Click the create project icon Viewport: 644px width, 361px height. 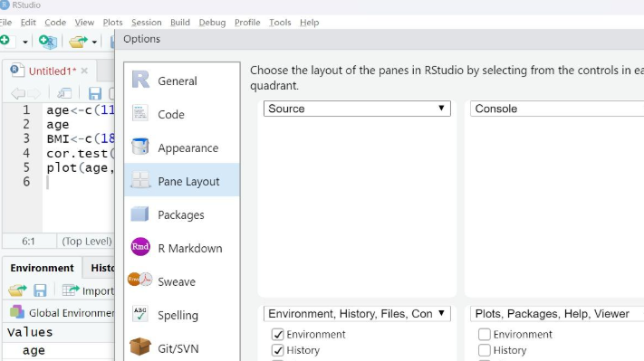pos(48,42)
